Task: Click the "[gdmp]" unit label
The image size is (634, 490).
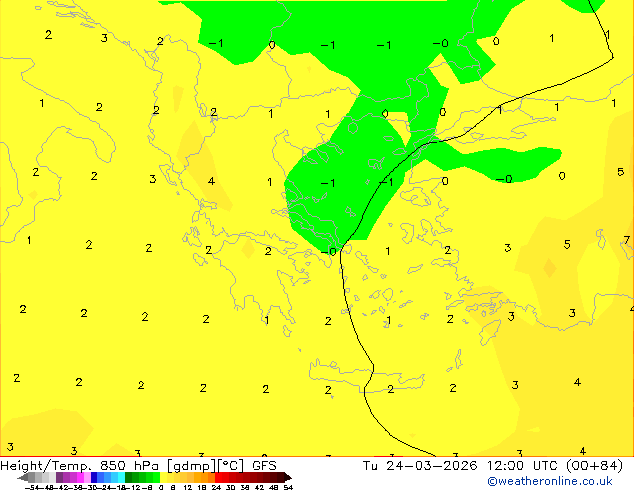Action: (x=192, y=466)
